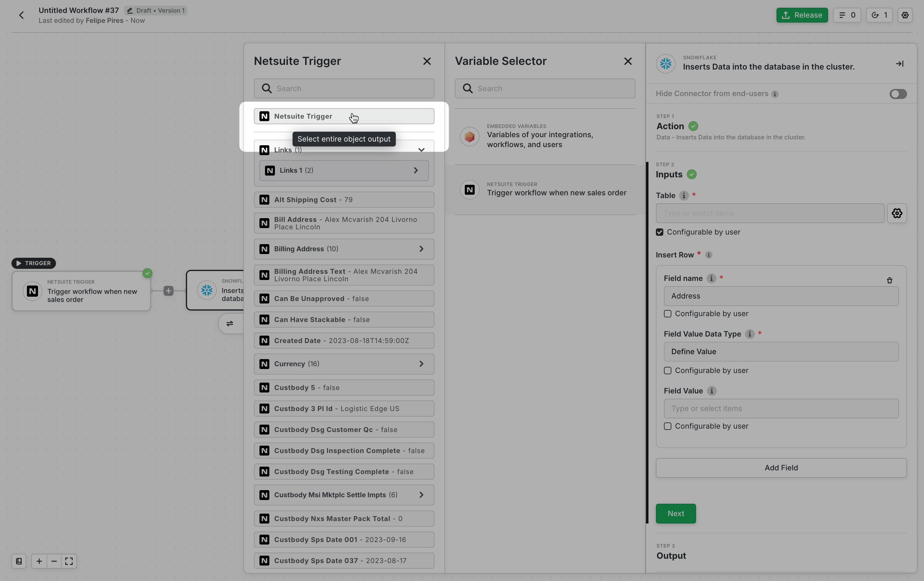Click the Table info icon
Screen dimensions: 924x581
click(x=684, y=196)
